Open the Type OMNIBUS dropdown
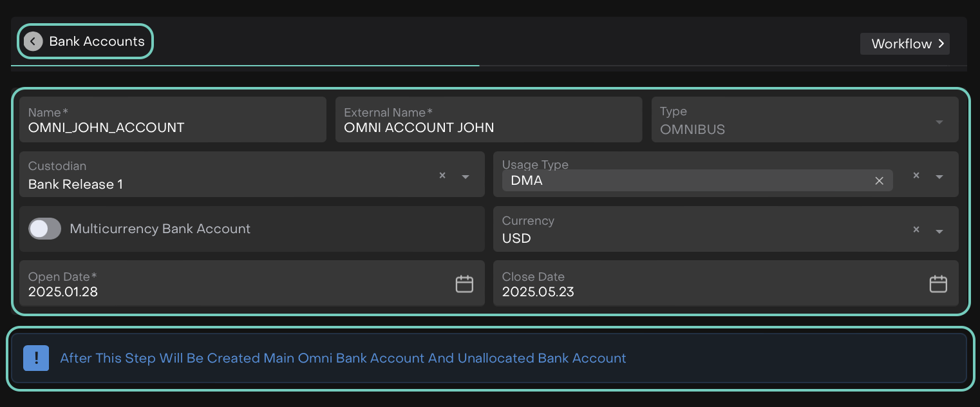This screenshot has width=980, height=407. pyautogui.click(x=939, y=122)
